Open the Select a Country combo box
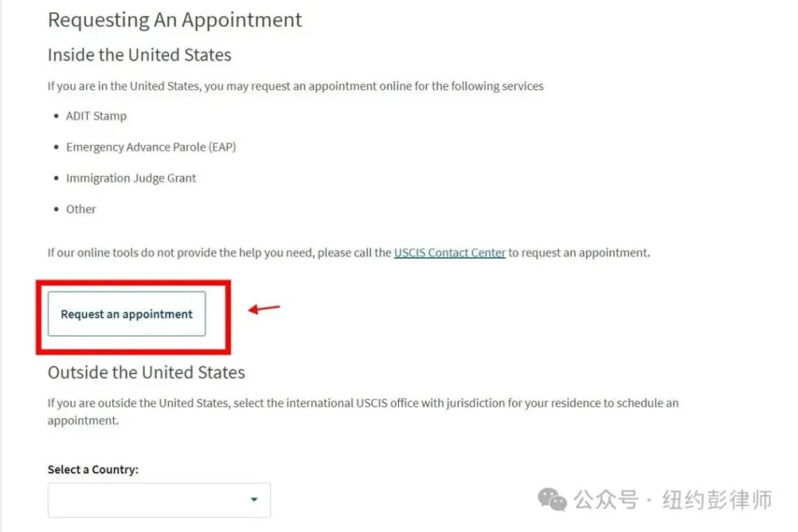798x532 pixels. [159, 500]
